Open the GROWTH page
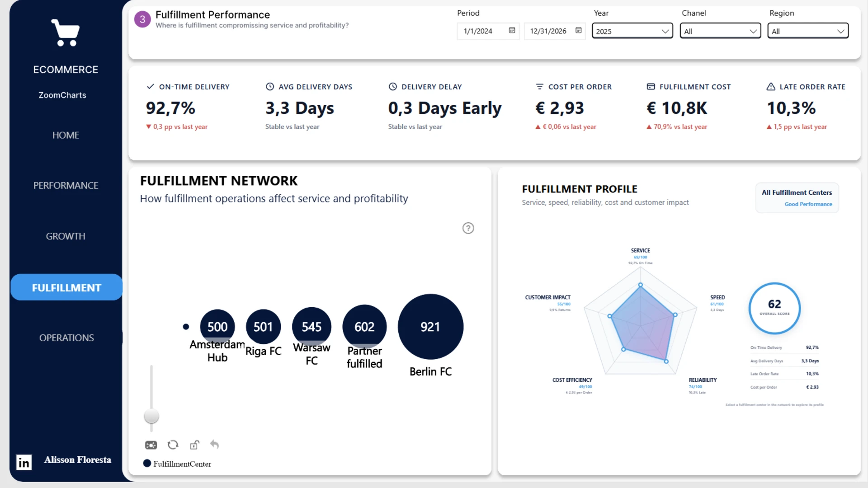868x488 pixels. point(66,236)
